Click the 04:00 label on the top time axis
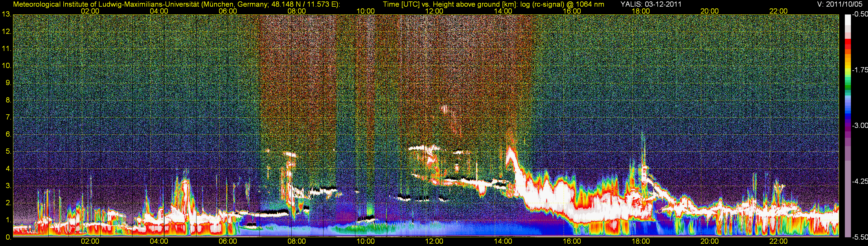Image resolution: width=868 pixels, height=246 pixels. click(x=159, y=11)
